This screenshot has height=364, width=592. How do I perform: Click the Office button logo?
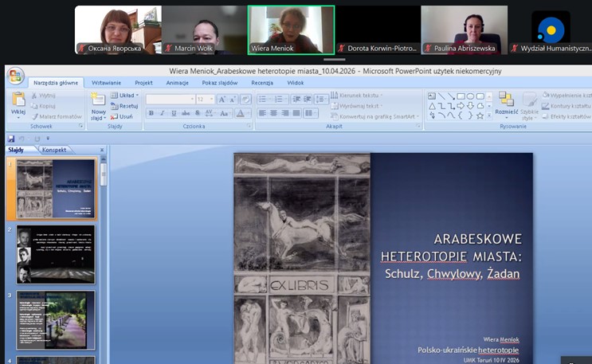pyautogui.click(x=15, y=76)
